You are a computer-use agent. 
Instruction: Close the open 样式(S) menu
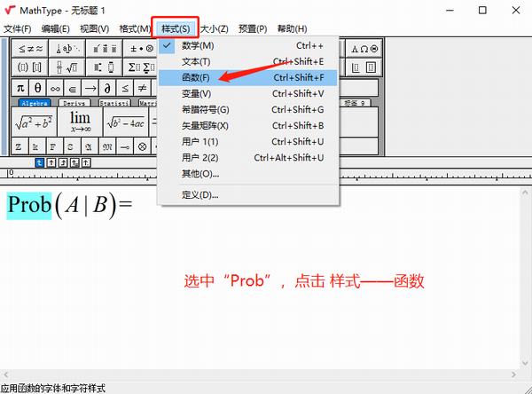[176, 29]
